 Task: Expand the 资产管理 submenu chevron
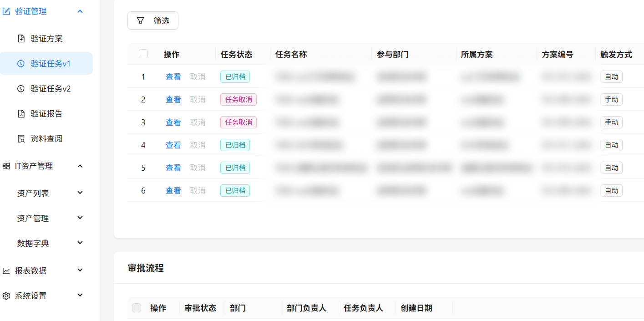click(x=80, y=218)
